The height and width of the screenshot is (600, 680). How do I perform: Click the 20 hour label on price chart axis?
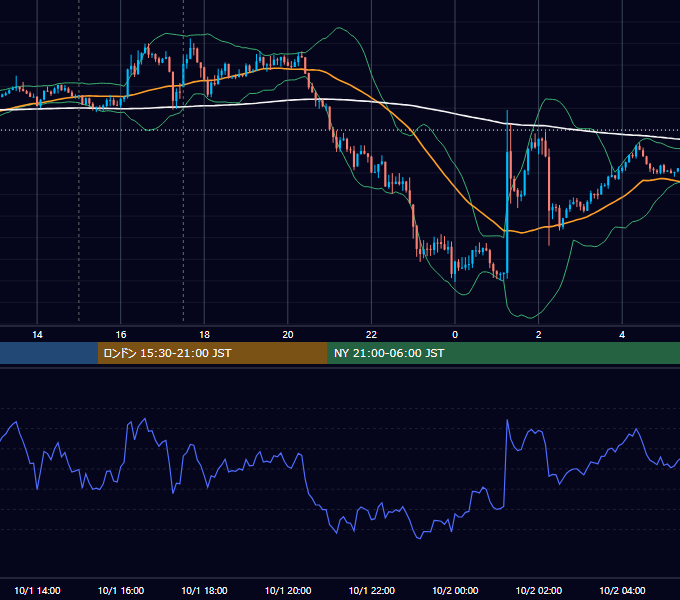(288, 335)
